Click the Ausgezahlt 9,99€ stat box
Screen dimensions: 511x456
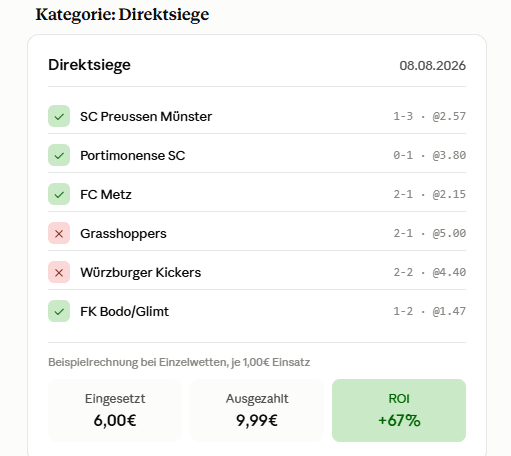point(257,410)
